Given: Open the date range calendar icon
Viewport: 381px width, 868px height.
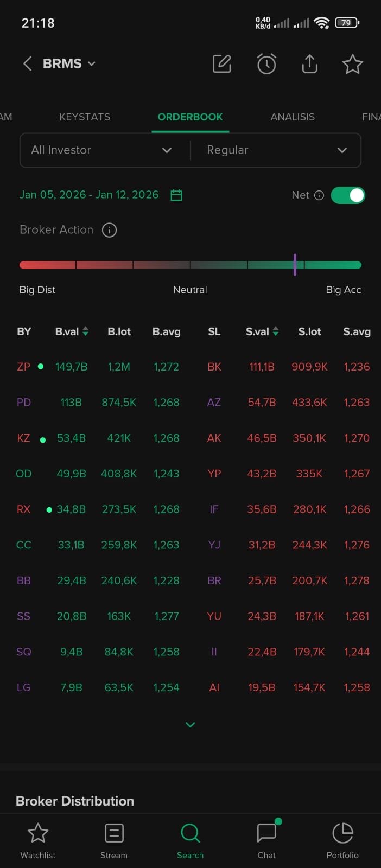Looking at the screenshot, I should tap(176, 195).
